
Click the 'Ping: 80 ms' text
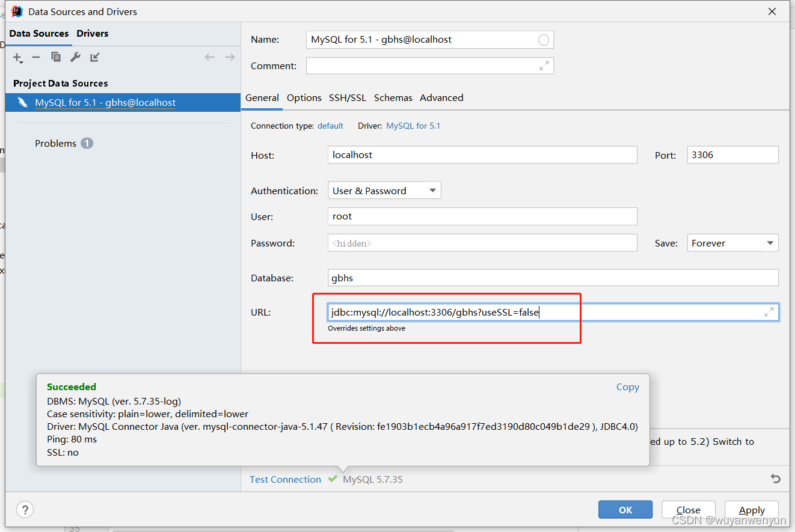pyautogui.click(x=72, y=439)
